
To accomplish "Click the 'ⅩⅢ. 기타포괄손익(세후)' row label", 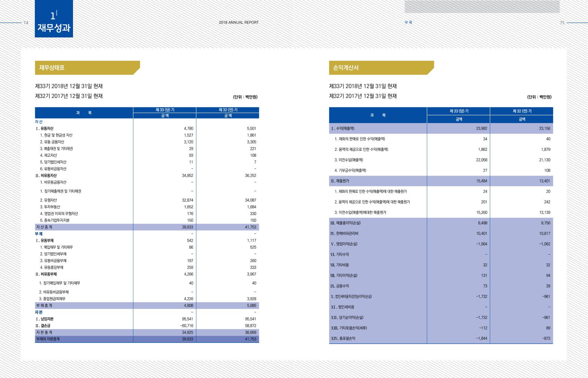I will tap(349, 328).
